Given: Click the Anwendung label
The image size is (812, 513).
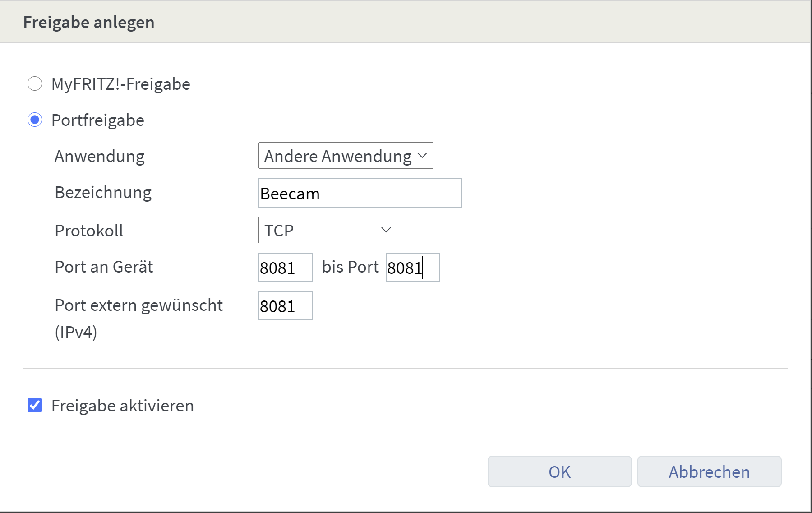Looking at the screenshot, I should pos(99,156).
